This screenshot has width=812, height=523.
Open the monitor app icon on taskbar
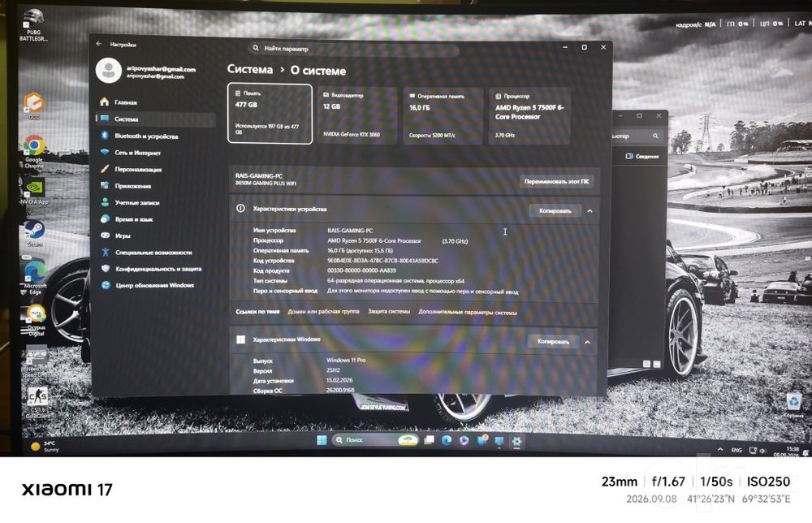pos(499,441)
